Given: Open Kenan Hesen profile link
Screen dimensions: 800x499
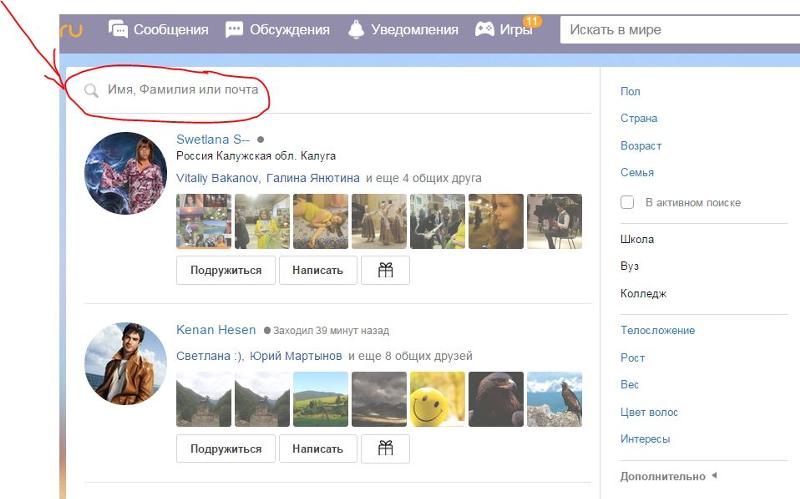Looking at the screenshot, I should tap(216, 330).
